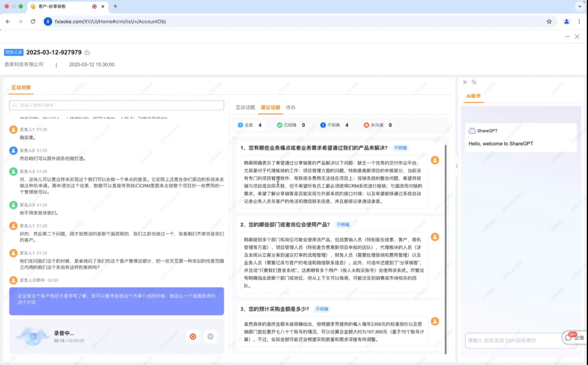The height and width of the screenshot is (365, 588).
Task: Click 发言人3 avatar at 01:24
Action: [13, 205]
